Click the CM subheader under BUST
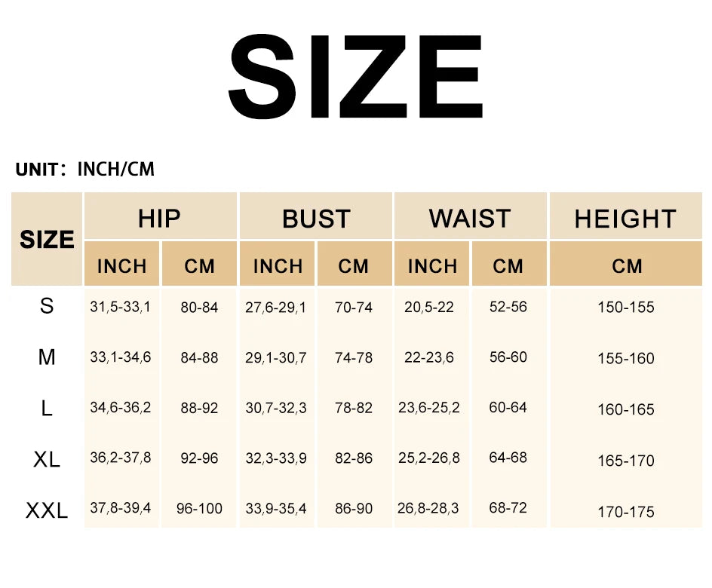 click(x=354, y=266)
